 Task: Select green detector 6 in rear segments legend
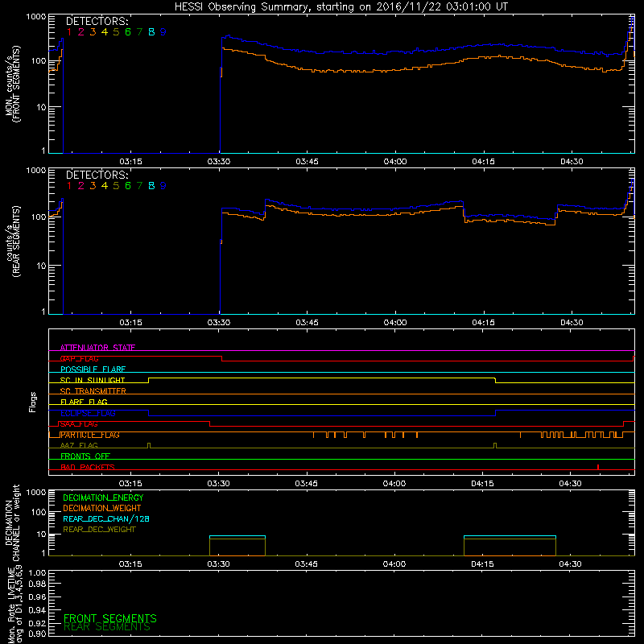[x=128, y=186]
